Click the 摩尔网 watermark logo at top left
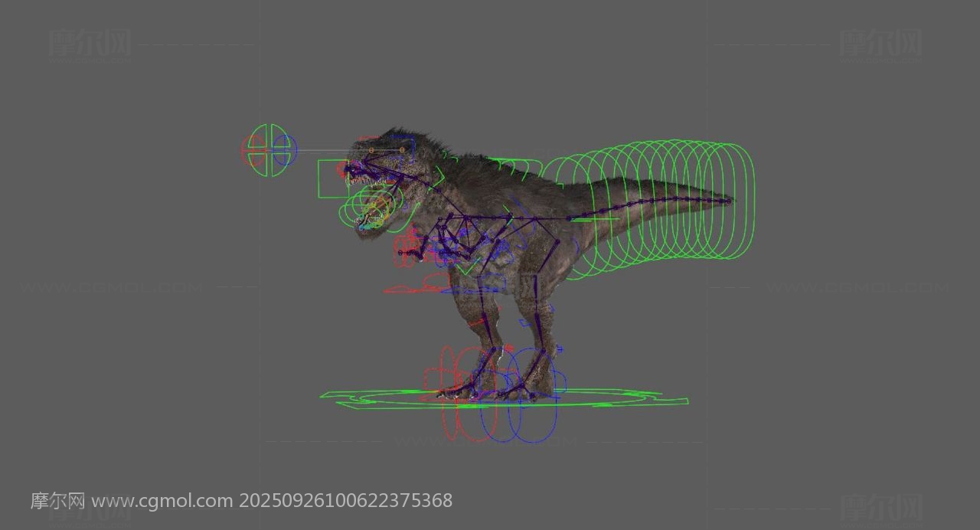 [x=89, y=44]
